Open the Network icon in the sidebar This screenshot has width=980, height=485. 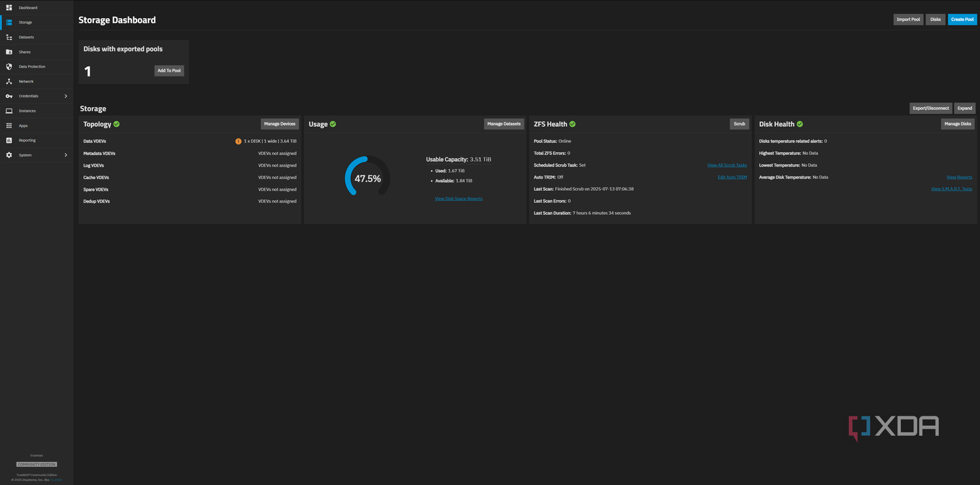point(9,82)
